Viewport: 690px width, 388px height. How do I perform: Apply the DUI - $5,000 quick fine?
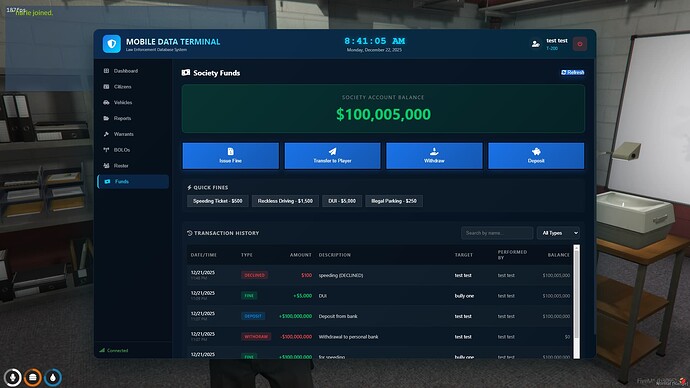point(342,201)
